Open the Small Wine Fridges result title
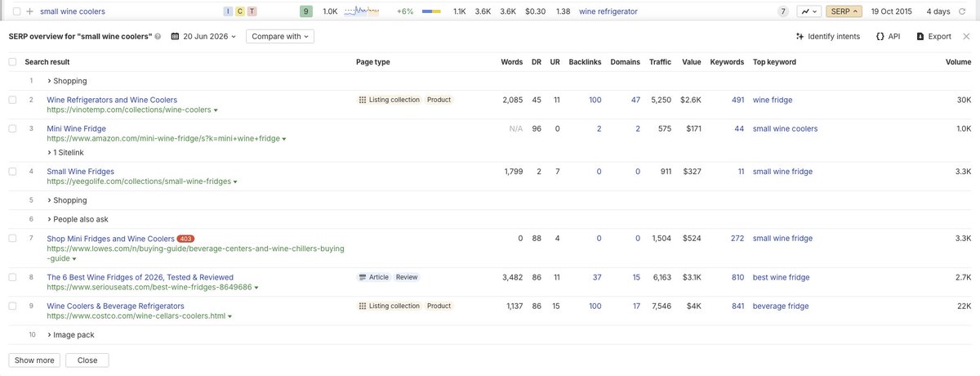Image resolution: width=980 pixels, height=376 pixels. (80, 172)
